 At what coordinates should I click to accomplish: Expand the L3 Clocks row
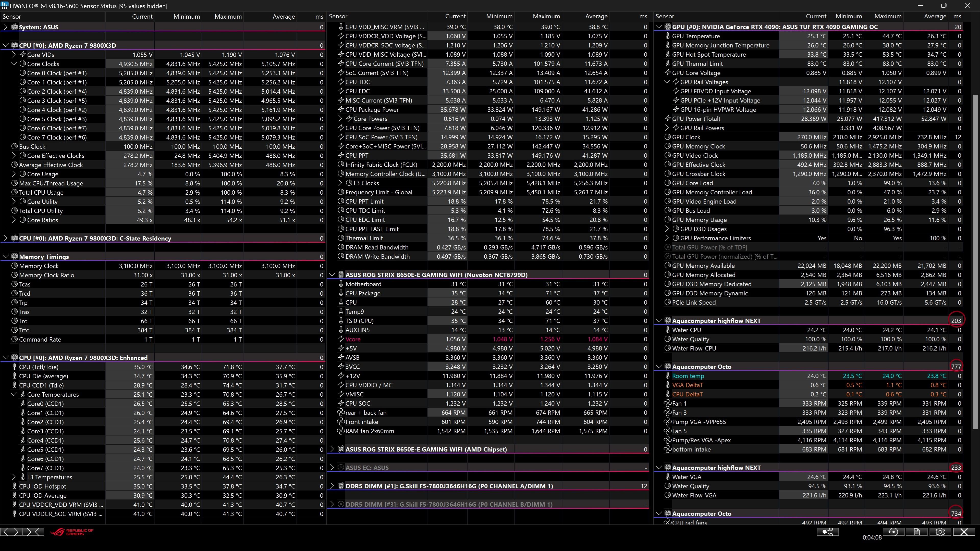click(340, 183)
